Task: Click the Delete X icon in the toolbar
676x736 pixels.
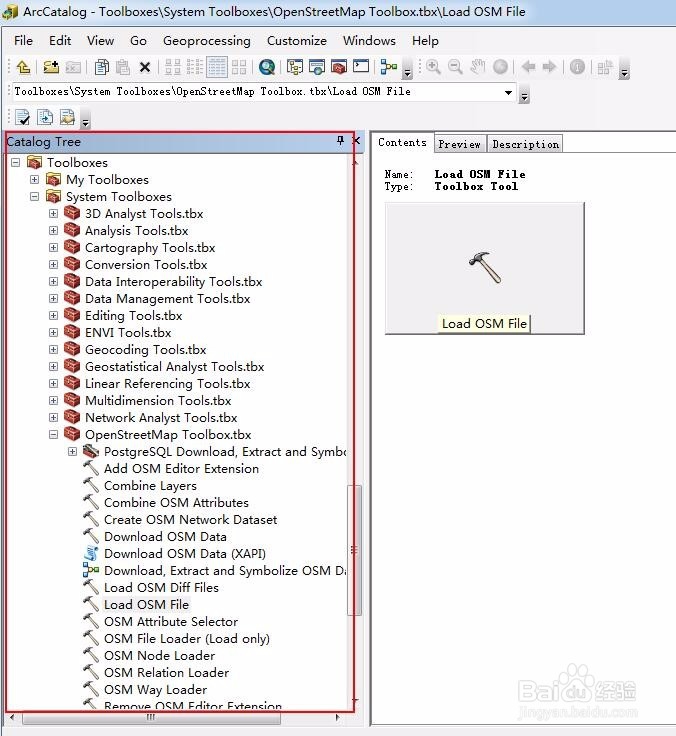Action: coord(145,67)
